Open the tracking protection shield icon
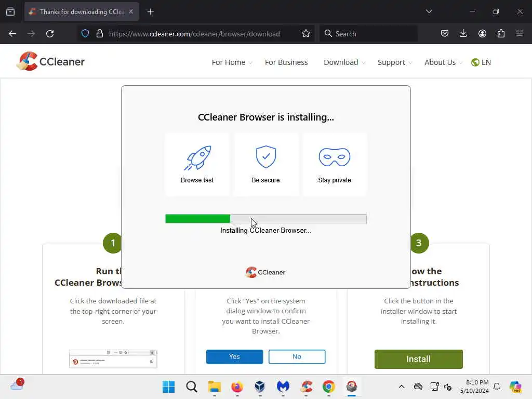Viewport: 532px width, 399px height. [x=85, y=33]
